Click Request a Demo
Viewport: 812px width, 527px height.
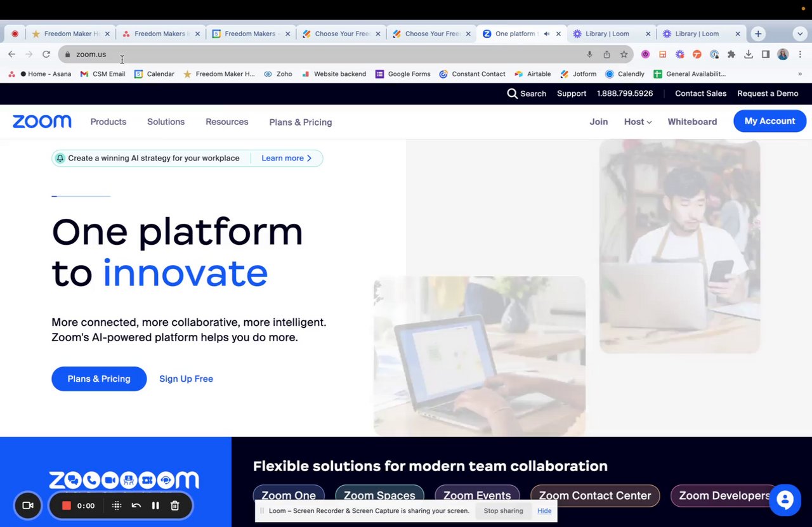(768, 93)
